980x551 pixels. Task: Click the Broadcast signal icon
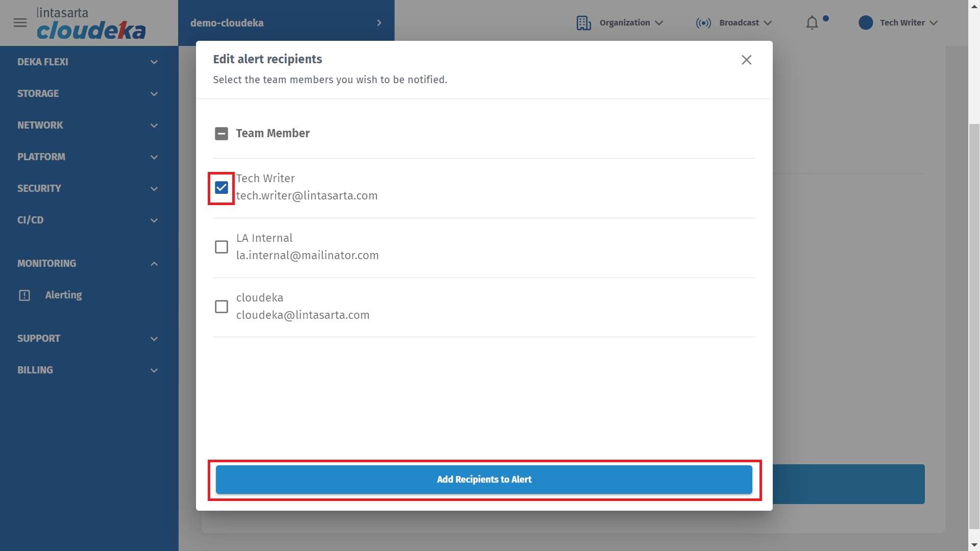click(703, 23)
